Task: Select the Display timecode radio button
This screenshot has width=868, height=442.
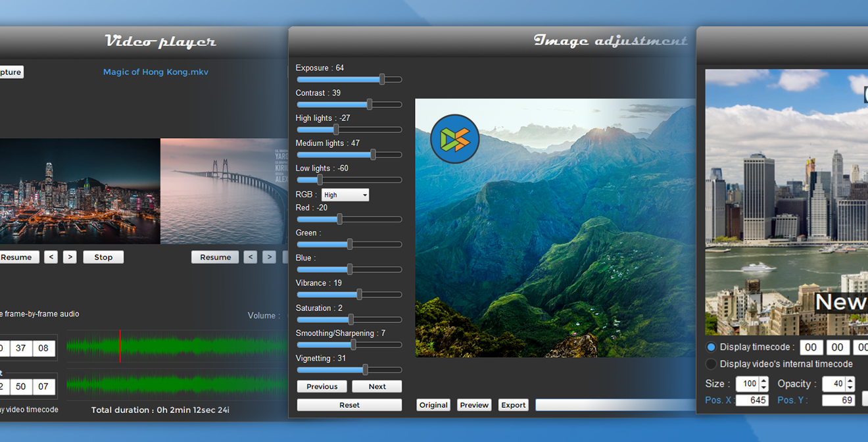Action: point(711,347)
